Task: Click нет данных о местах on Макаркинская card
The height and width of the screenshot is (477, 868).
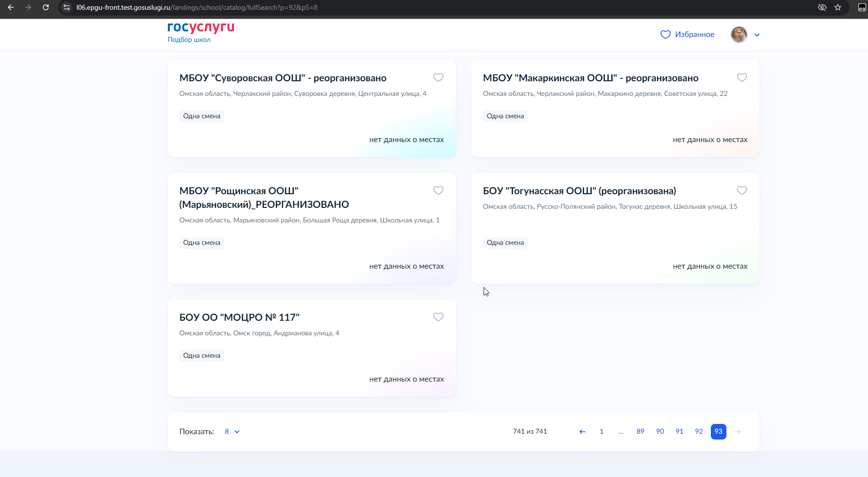Action: [x=710, y=140]
